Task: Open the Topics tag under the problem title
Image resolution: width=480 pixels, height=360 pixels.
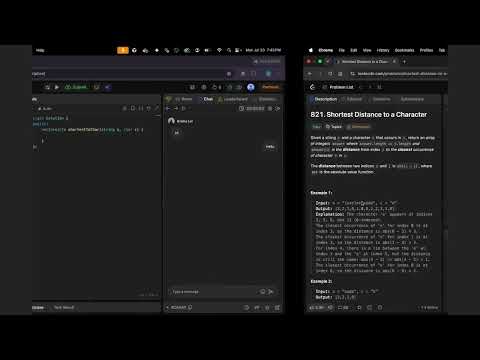Action: (x=334, y=127)
